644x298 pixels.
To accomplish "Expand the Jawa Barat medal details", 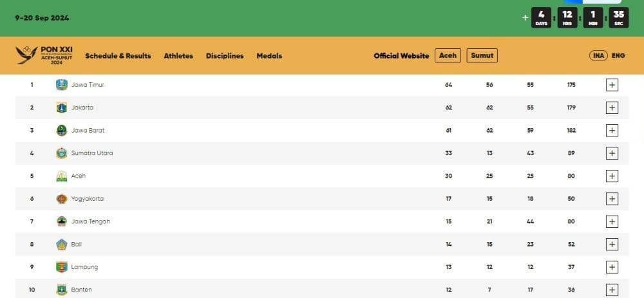I will 612,131.
